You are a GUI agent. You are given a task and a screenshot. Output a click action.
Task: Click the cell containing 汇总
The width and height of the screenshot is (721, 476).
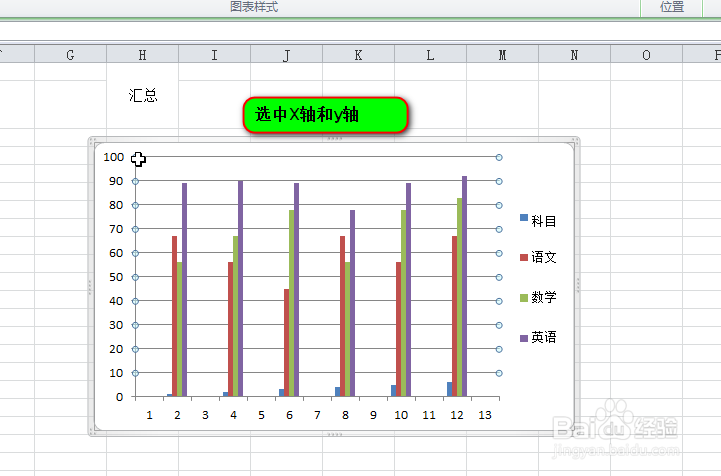click(x=143, y=95)
